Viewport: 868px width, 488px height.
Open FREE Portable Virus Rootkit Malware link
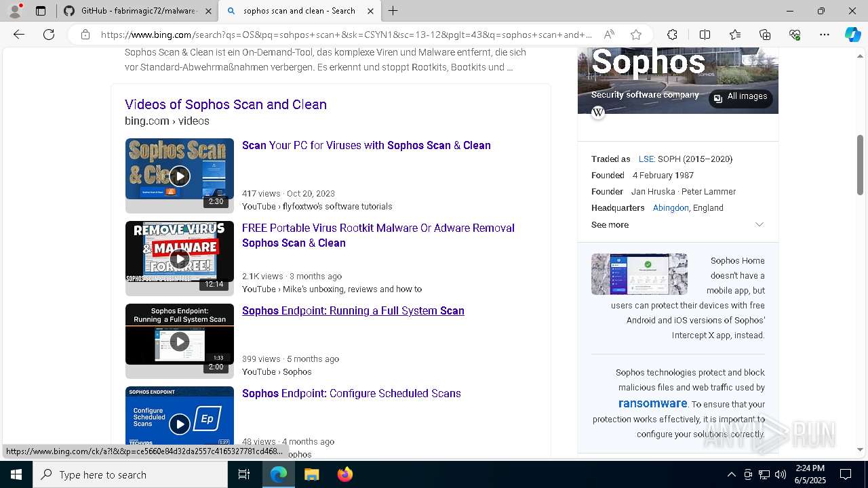coord(378,235)
